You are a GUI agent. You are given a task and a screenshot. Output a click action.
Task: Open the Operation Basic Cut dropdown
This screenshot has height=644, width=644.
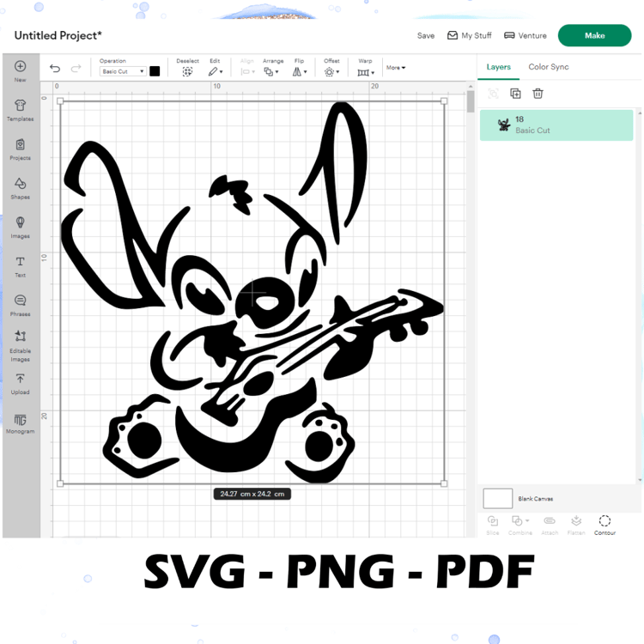(123, 71)
